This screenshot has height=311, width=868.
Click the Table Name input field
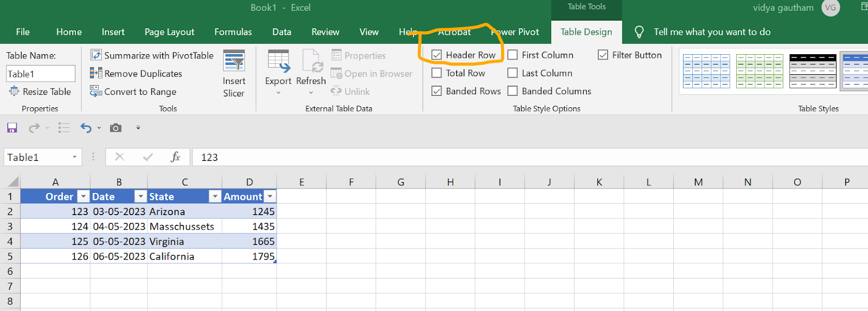click(41, 74)
